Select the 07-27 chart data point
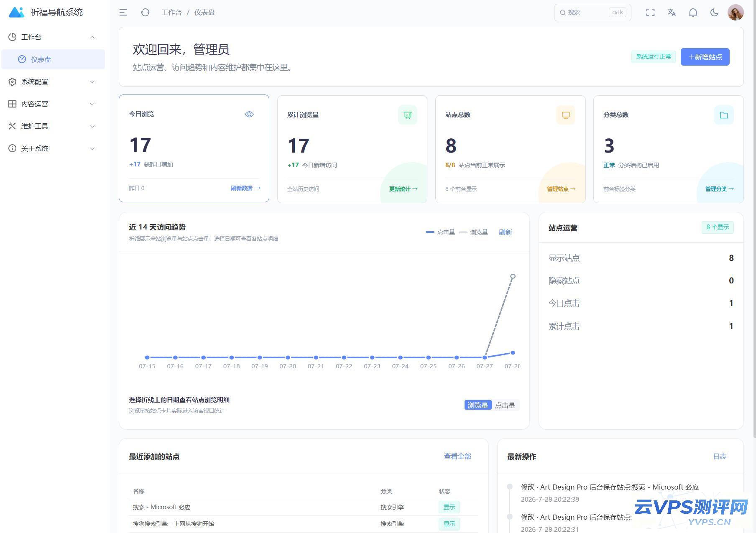Viewport: 756px width, 533px height. 485,357
